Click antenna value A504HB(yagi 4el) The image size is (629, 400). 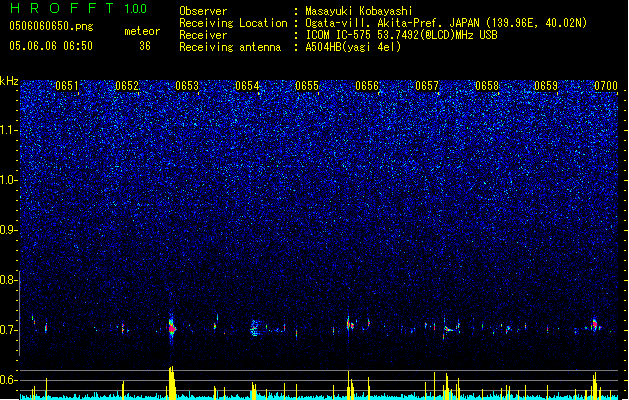point(353,47)
